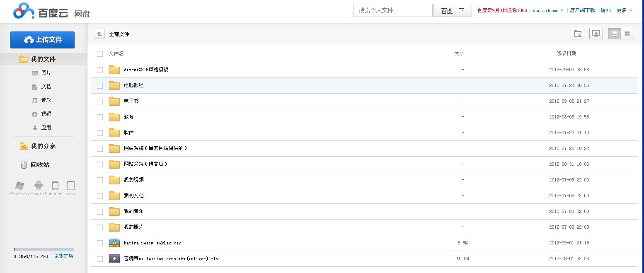Click the Windows client icon
Viewport: 644px width, 273px height.
(x=19, y=188)
